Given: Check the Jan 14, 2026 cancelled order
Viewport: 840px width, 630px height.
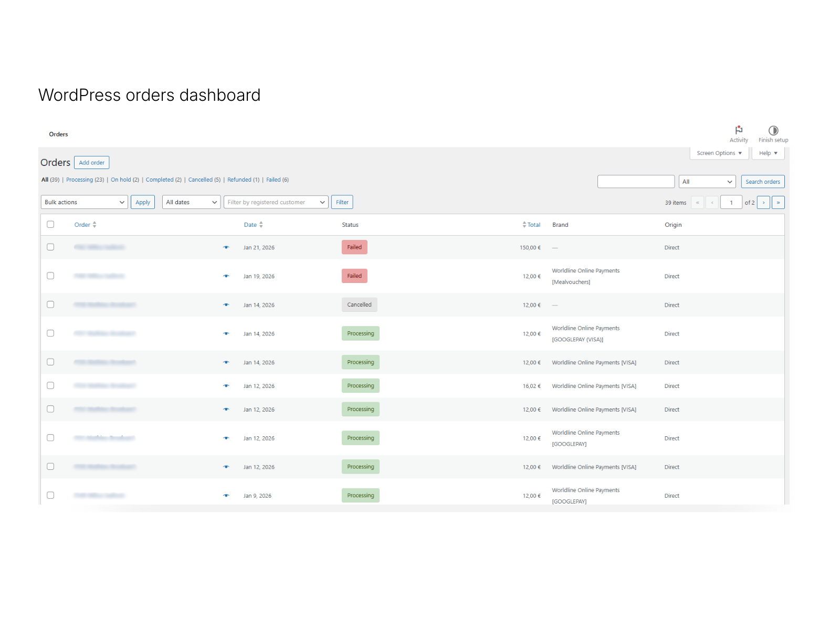Looking at the screenshot, I should point(50,304).
